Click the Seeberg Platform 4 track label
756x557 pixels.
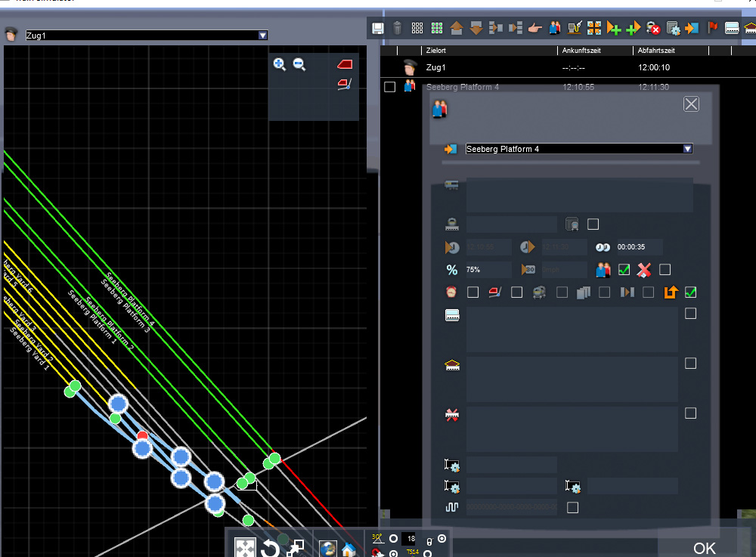[x=130, y=299]
